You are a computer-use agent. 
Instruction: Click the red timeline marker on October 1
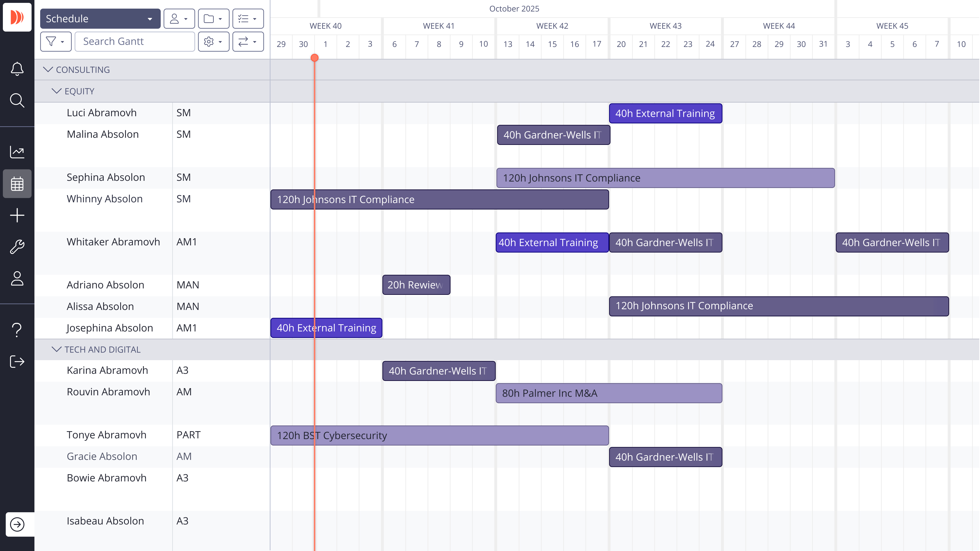pos(314,58)
